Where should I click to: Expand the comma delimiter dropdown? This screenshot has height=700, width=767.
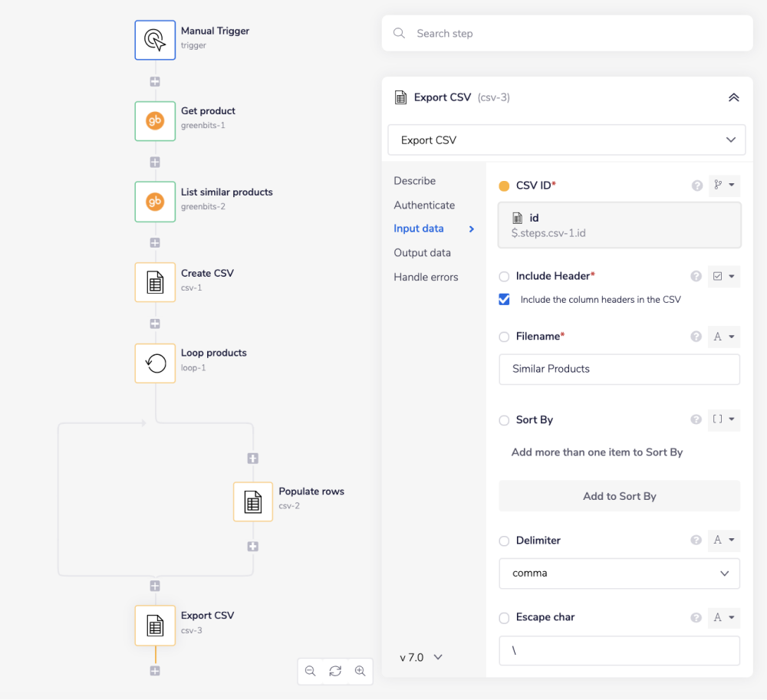[x=619, y=573]
